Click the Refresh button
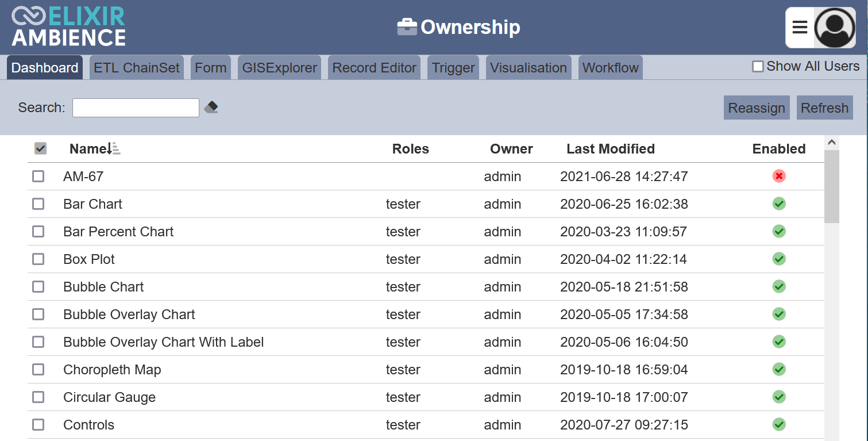This screenshot has width=868, height=441. coord(824,108)
